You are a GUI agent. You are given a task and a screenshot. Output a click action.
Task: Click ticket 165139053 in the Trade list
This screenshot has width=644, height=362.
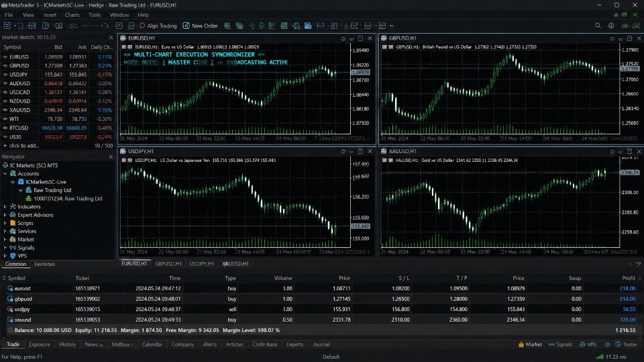click(x=87, y=319)
